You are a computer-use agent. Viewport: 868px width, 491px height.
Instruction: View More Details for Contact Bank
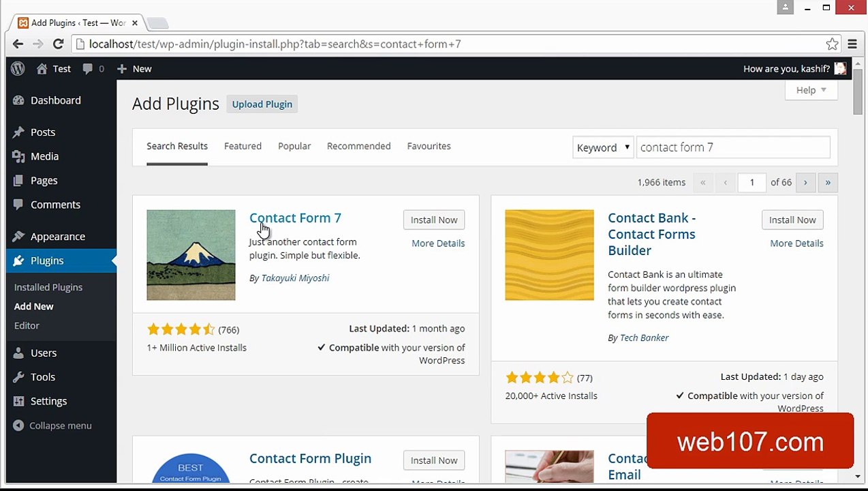pos(796,243)
